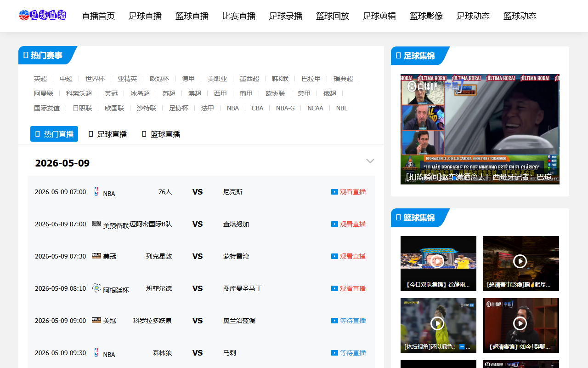
Task: Open 直播首页 in the top navigation
Action: [98, 16]
